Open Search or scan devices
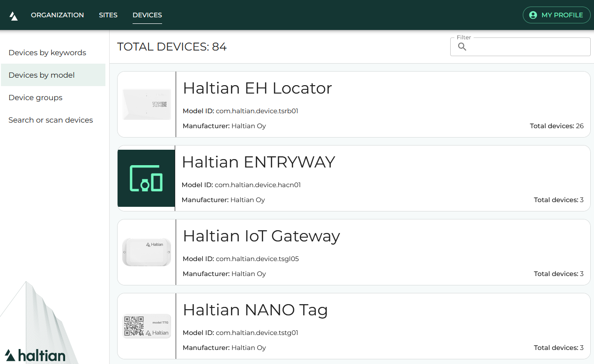594x364 pixels. (x=51, y=120)
